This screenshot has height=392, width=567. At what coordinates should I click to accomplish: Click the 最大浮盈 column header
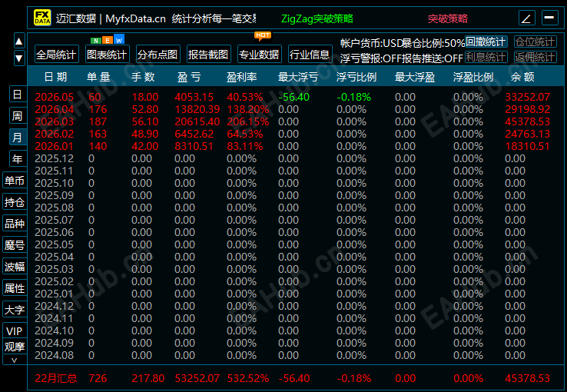pyautogui.click(x=415, y=77)
